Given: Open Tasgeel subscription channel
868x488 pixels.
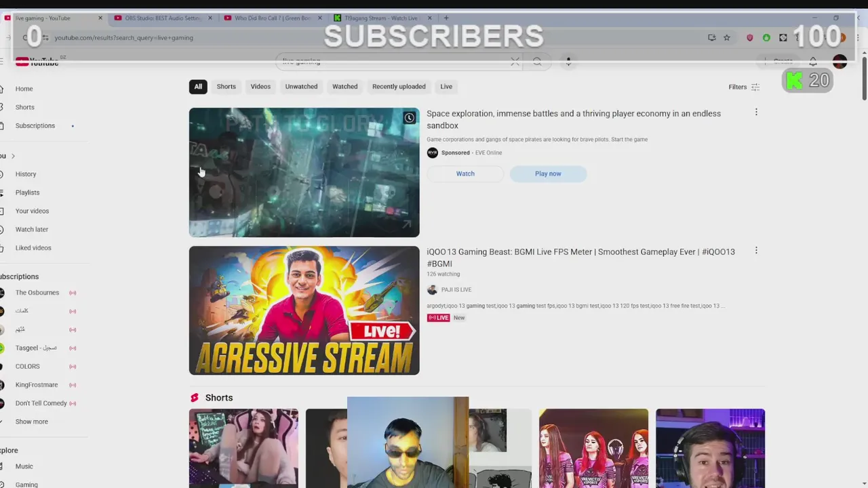Looking at the screenshot, I should click(x=36, y=348).
